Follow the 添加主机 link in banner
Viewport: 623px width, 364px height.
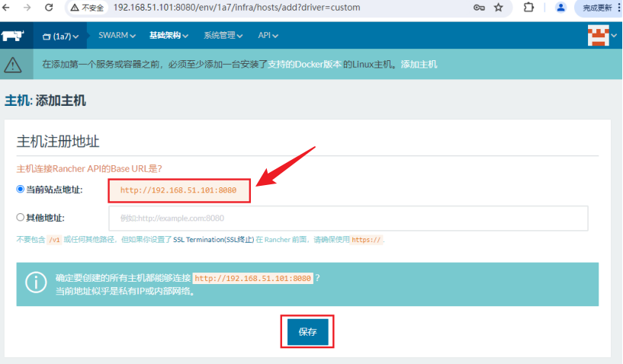click(x=419, y=64)
